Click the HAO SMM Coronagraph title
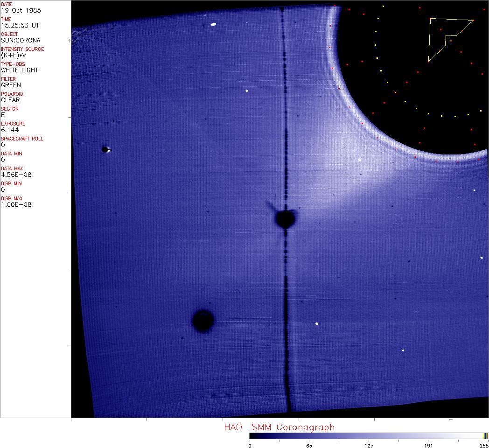This screenshot has width=489, height=448. click(x=279, y=427)
